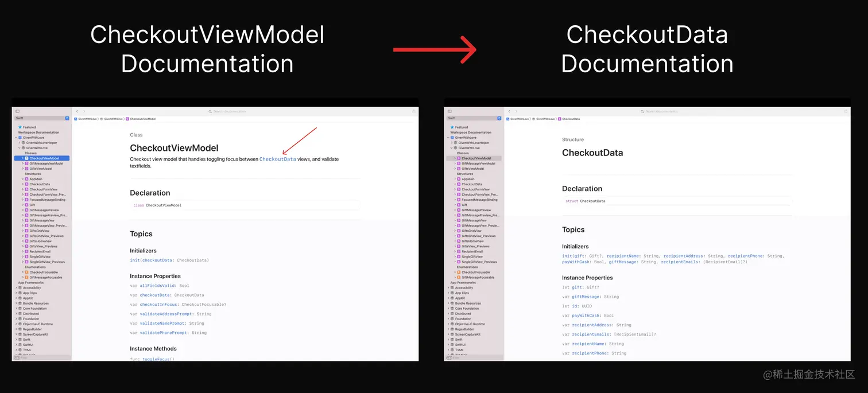Screen dimensions: 868x393
Task: Click share icon in right window toolbar
Action: click(846, 111)
